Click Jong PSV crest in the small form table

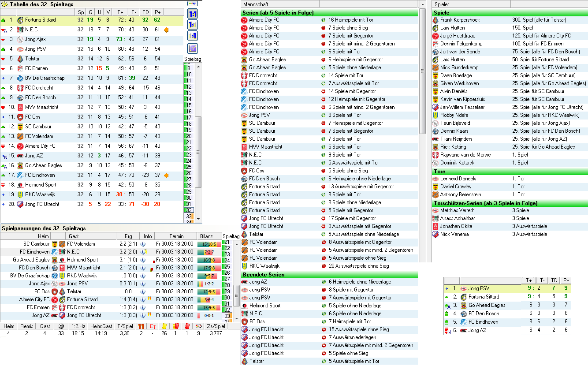point(463,288)
